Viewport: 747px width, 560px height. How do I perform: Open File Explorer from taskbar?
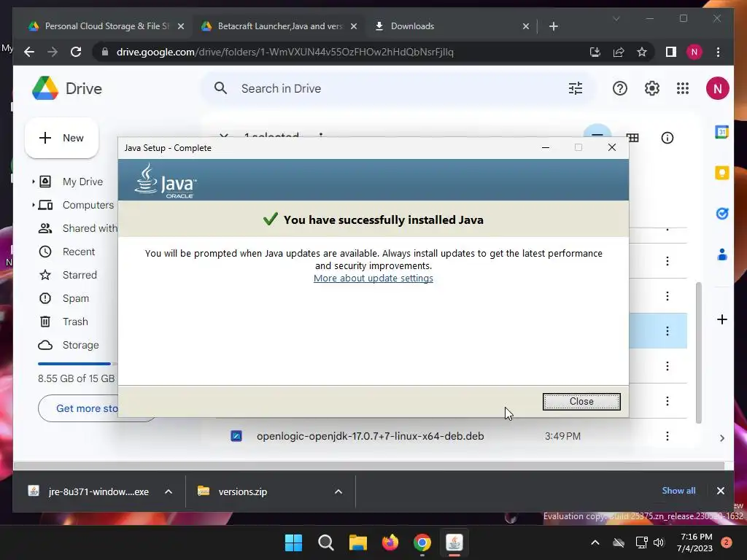357,542
